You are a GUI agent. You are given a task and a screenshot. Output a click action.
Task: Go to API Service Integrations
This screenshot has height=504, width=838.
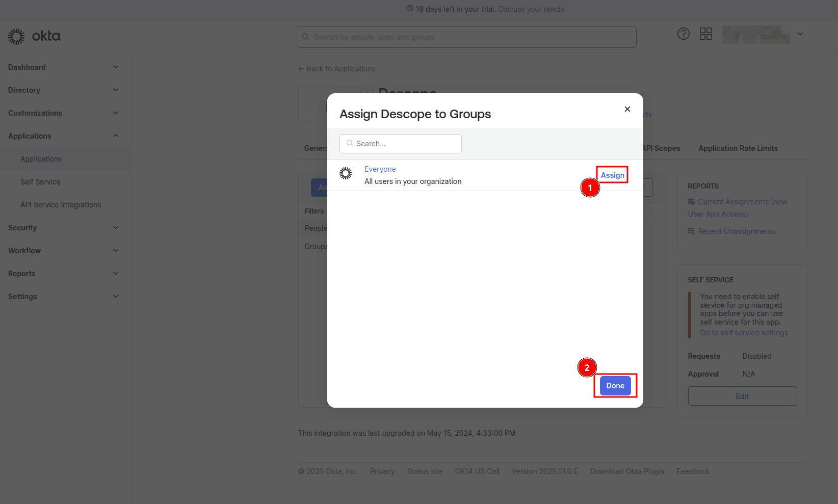[61, 205]
